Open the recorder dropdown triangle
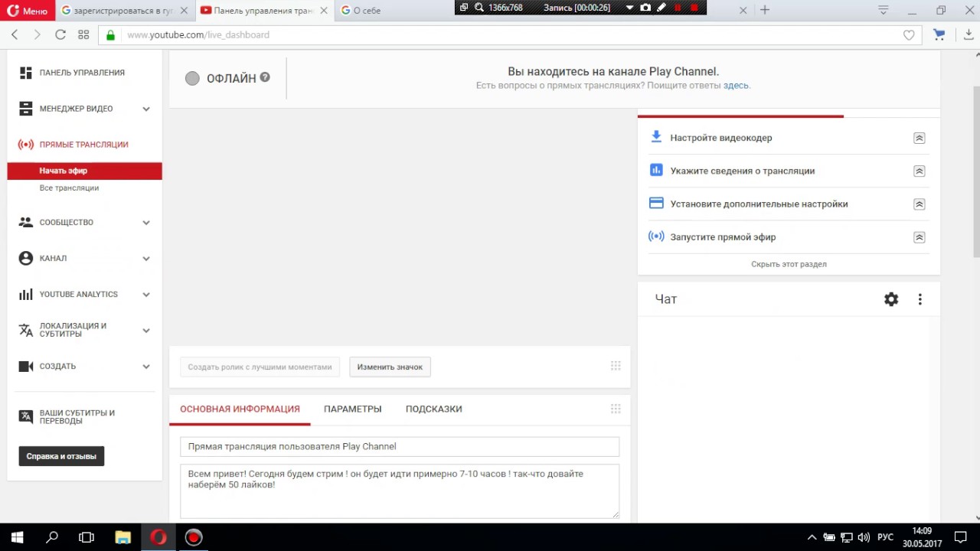This screenshot has height=551, width=980. 629,8
